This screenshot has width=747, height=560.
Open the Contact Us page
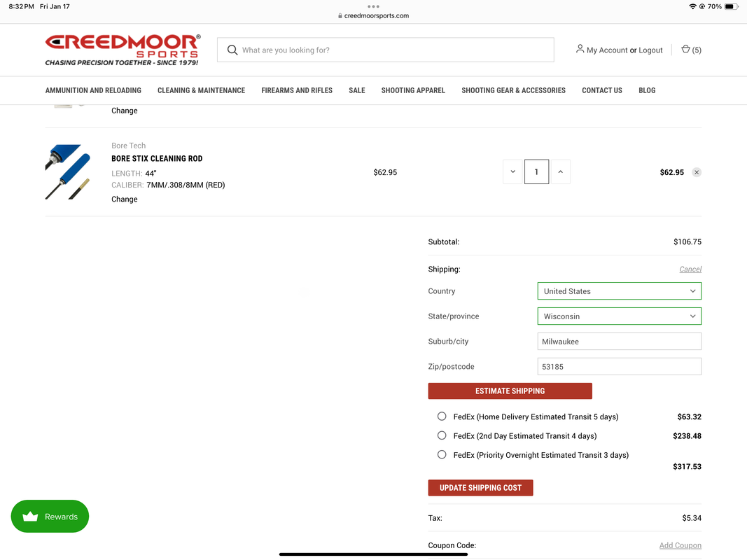click(601, 90)
